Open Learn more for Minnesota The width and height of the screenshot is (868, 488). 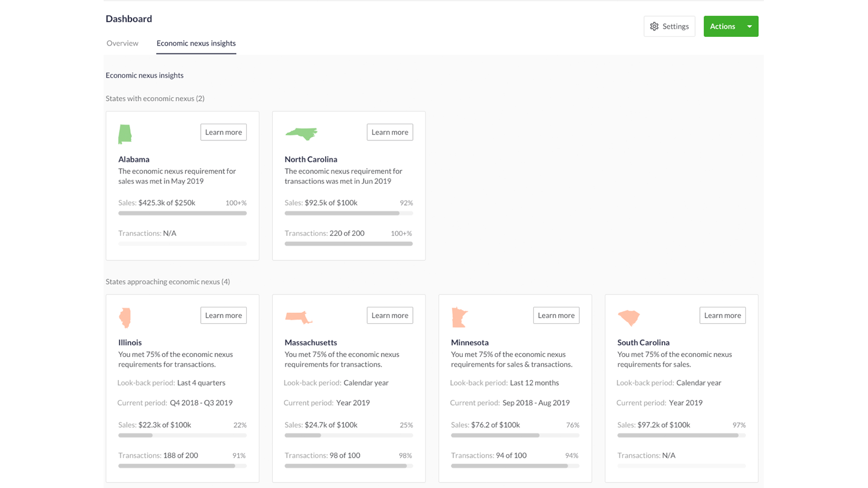556,315
